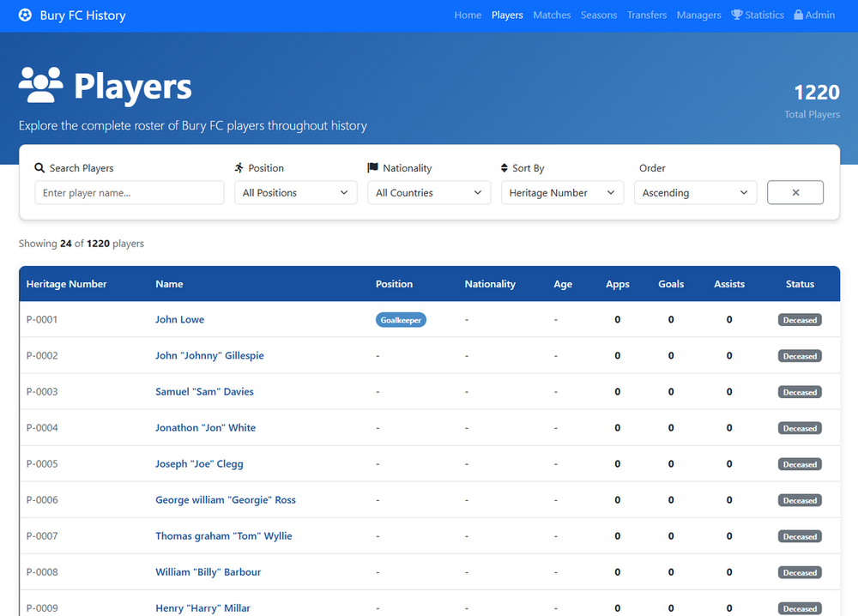
Task: View Thomas graham "Tom" Wyllie's profile
Action: [224, 536]
